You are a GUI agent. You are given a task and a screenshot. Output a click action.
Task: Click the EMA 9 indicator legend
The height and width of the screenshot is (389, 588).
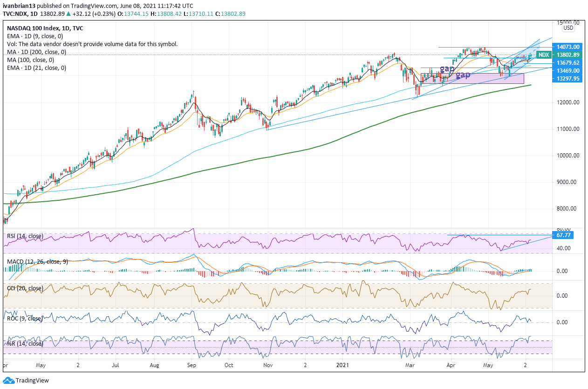point(35,36)
